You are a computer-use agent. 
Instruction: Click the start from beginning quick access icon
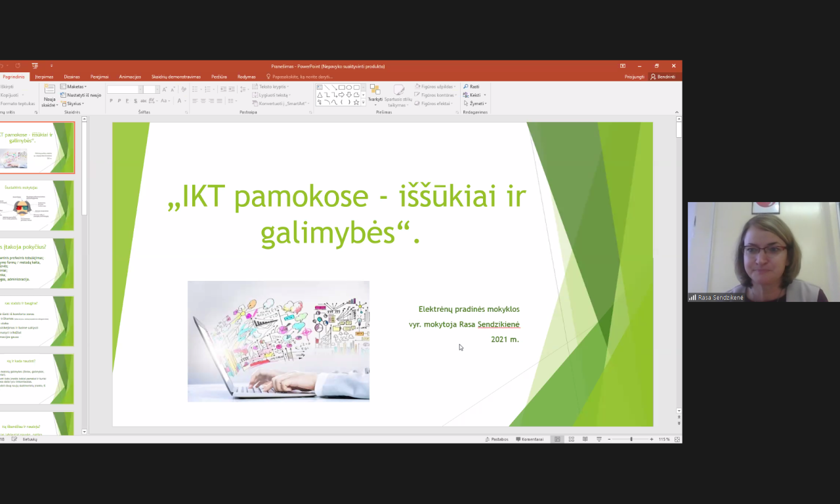click(x=34, y=66)
